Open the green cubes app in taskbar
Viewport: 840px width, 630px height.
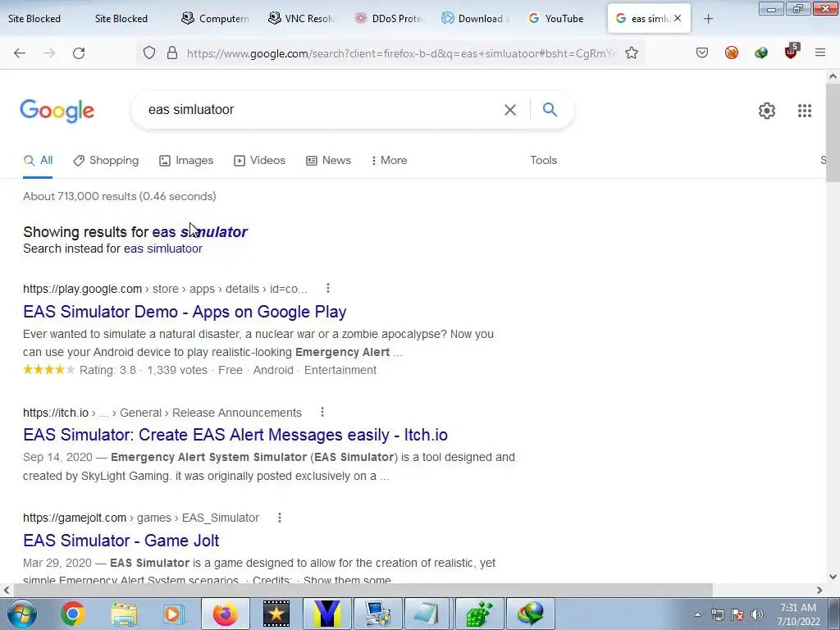click(479, 614)
